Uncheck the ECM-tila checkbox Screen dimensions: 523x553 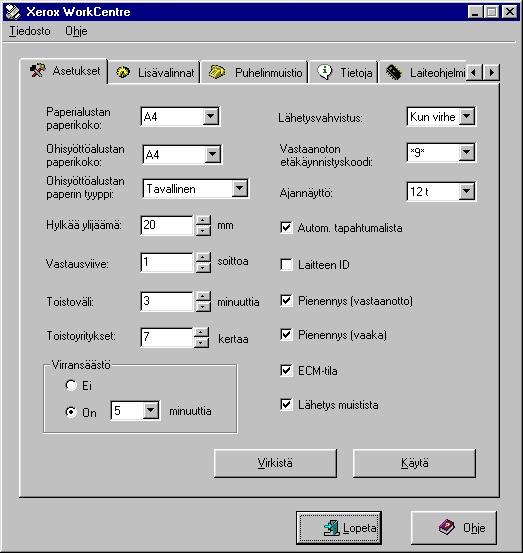286,371
